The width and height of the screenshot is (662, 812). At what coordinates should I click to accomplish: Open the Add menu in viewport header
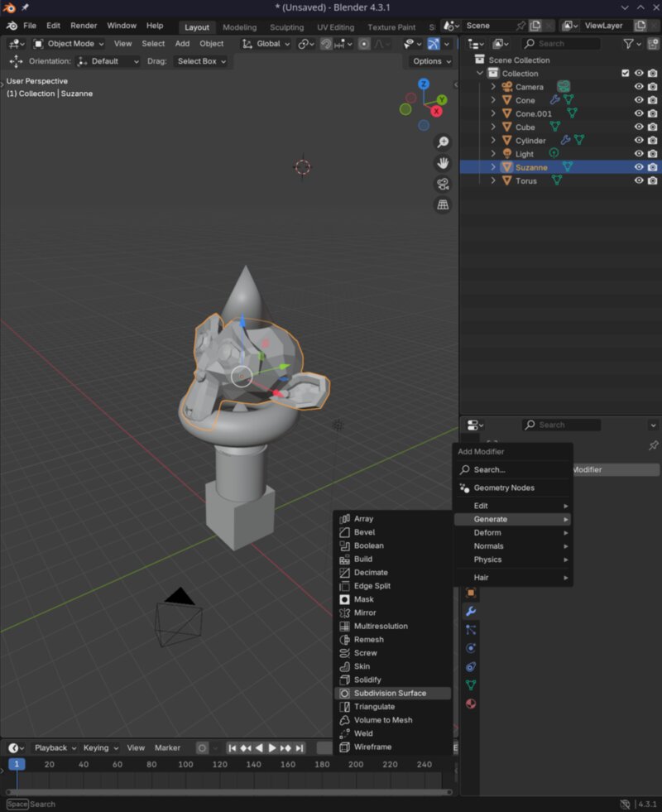click(x=182, y=44)
